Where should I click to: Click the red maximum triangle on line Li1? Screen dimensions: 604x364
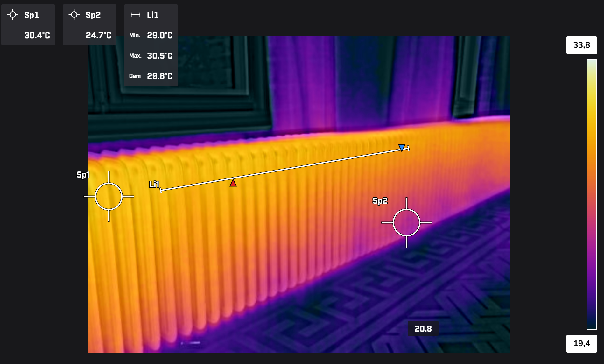(x=233, y=183)
